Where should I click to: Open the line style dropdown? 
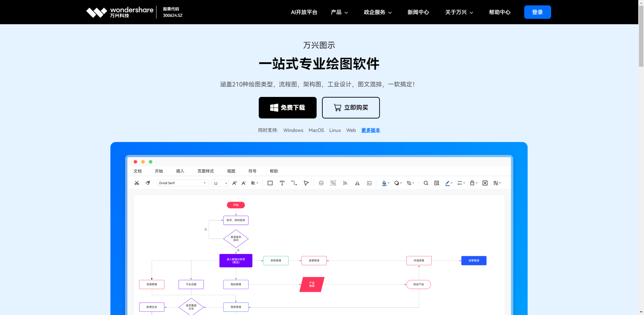point(461,183)
